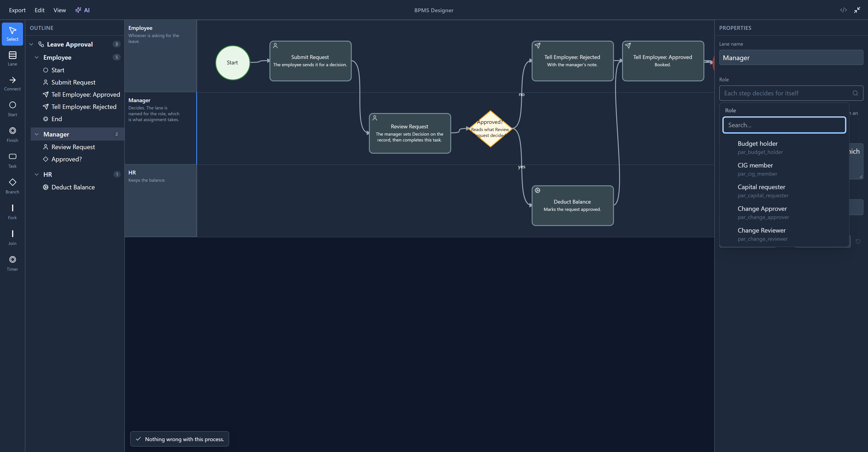868x452 pixels.
Task: Choose the Lane tool
Action: pyautogui.click(x=12, y=59)
